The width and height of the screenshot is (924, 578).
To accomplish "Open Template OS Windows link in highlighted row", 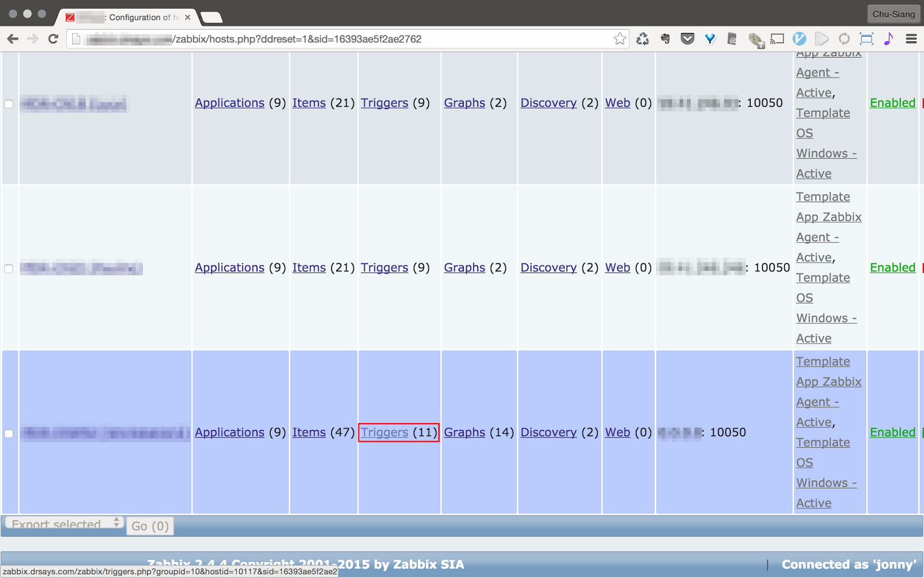I will 826,473.
